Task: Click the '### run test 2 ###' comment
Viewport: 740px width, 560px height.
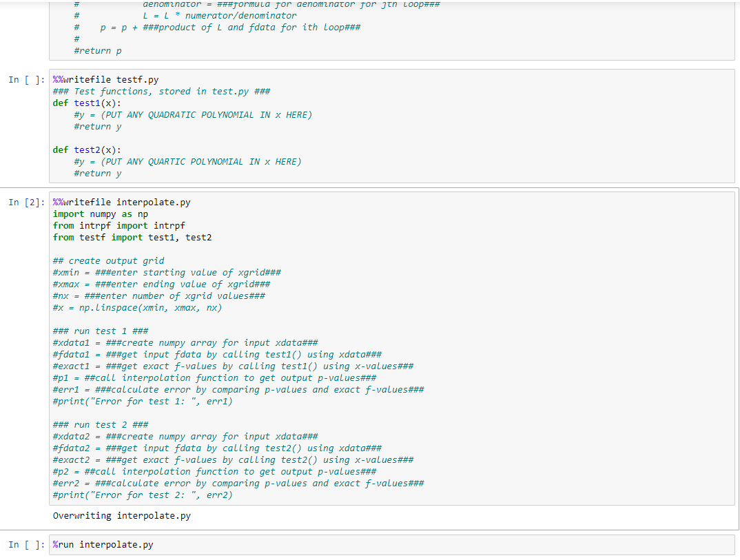Action: point(101,425)
